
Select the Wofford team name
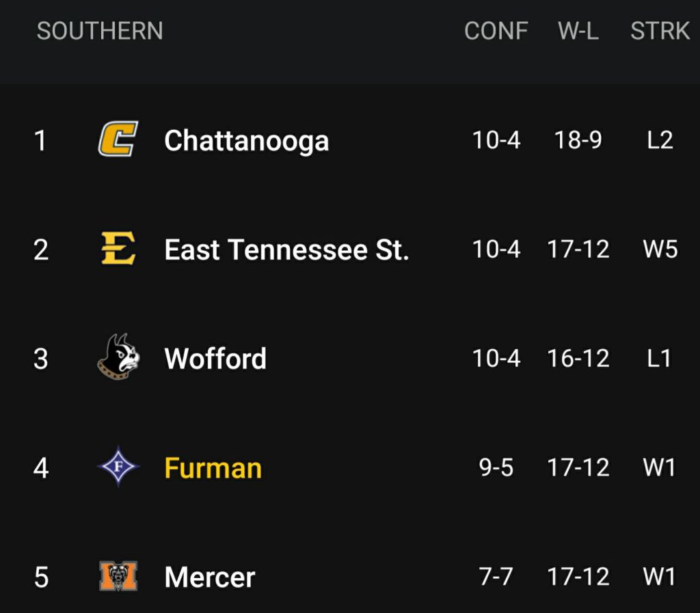click(215, 358)
